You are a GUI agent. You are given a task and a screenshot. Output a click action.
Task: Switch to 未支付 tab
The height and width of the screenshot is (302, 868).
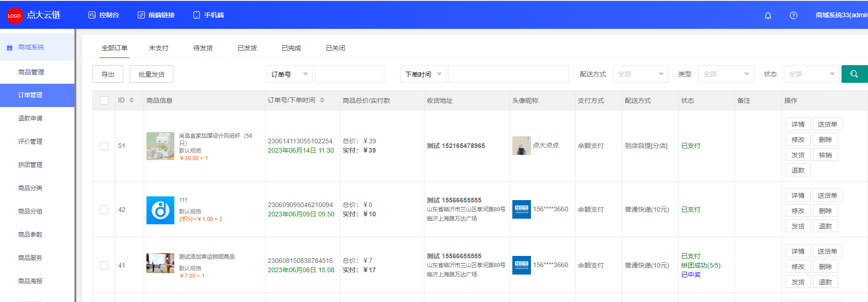click(159, 48)
